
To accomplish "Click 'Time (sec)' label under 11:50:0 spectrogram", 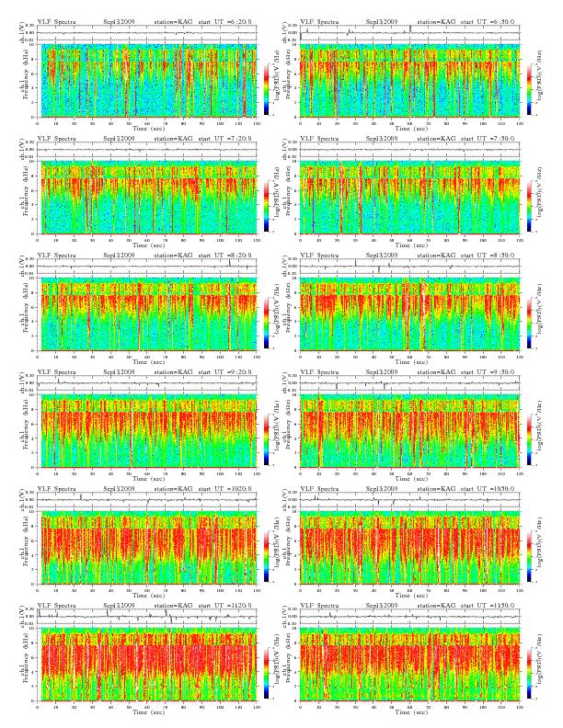I will click(411, 712).
